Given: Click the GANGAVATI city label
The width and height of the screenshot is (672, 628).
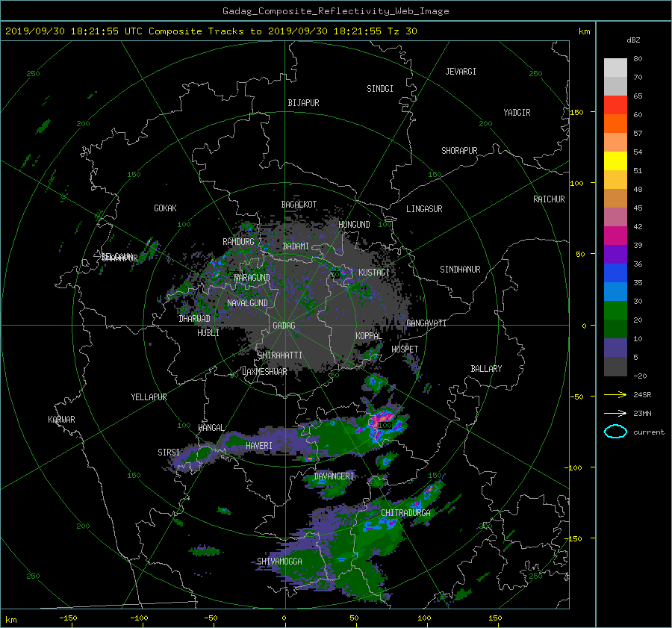Looking at the screenshot, I should point(426,323).
